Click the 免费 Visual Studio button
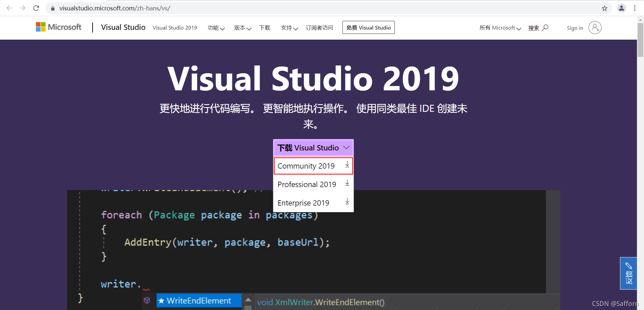644x310 pixels. point(368,28)
